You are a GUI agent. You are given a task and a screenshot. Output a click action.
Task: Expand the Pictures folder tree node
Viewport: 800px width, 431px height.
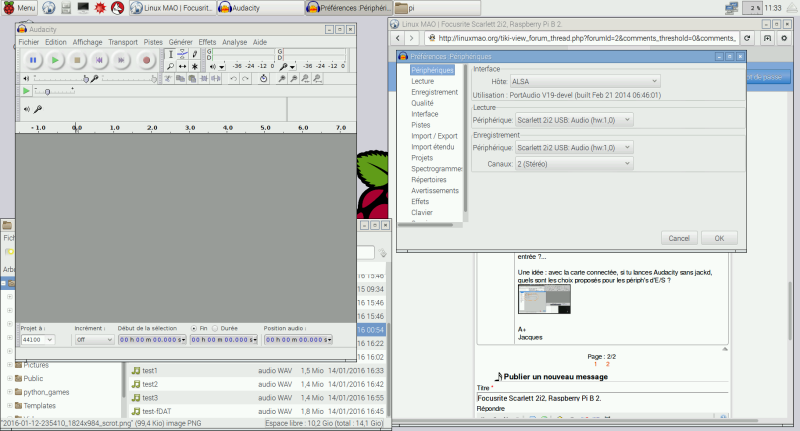click(x=10, y=365)
